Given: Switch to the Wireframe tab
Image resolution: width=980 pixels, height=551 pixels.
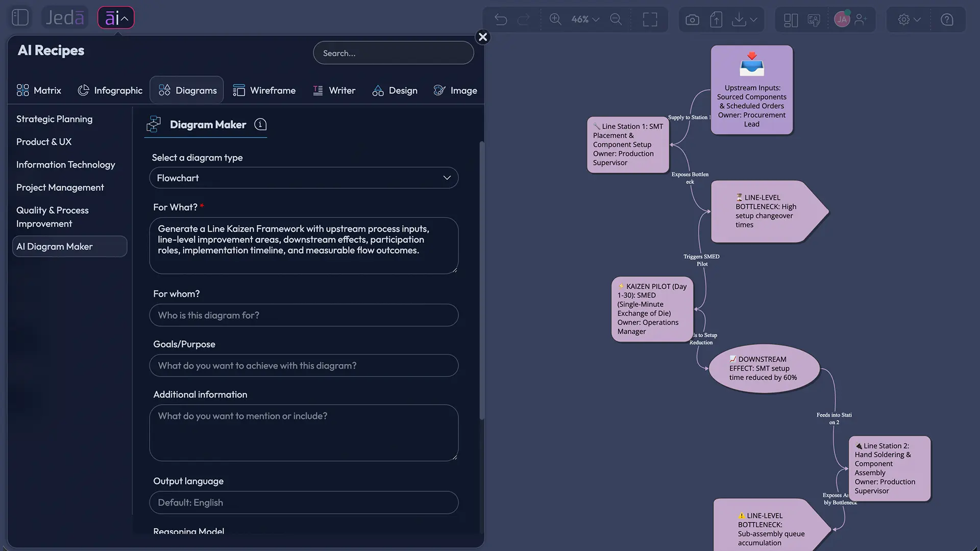Looking at the screenshot, I should (x=264, y=90).
